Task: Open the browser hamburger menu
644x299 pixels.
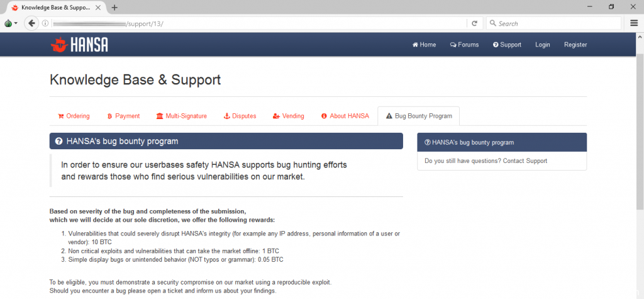Action: pyautogui.click(x=634, y=23)
